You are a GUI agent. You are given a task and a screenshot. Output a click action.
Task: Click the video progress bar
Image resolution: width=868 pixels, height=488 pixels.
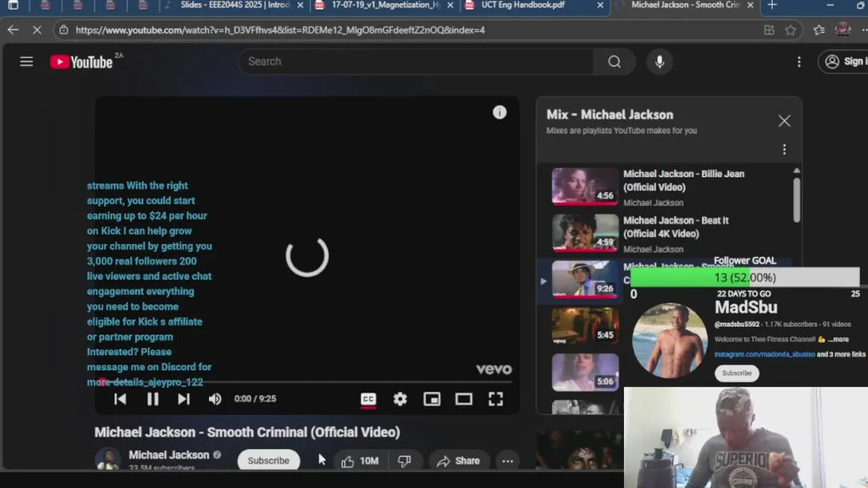pos(307,382)
